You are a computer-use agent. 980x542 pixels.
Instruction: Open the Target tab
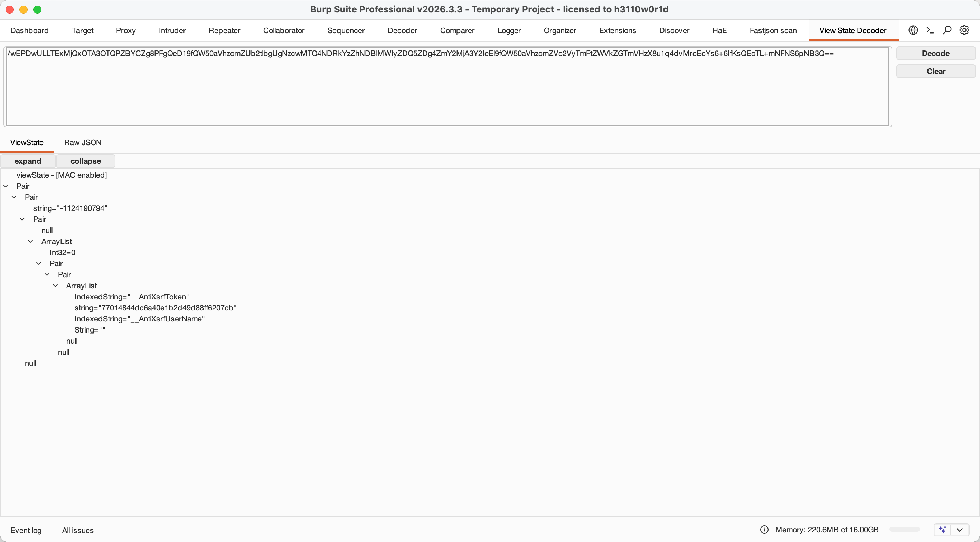[x=83, y=30]
